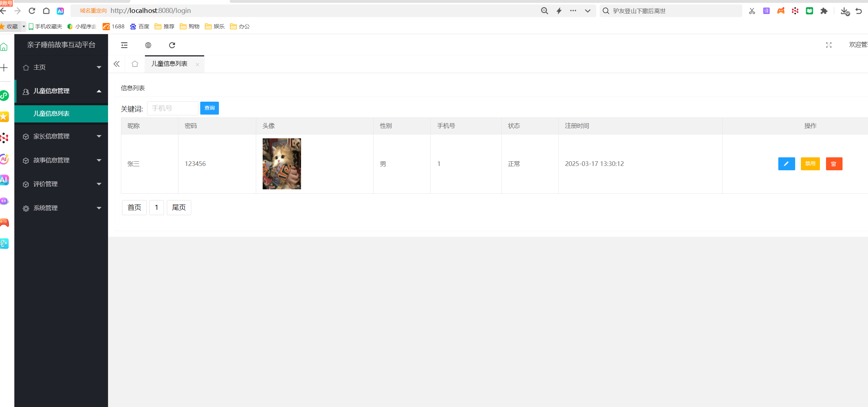This screenshot has width=868, height=407.
Task: Click the blue 查询 search button
Action: pos(209,108)
